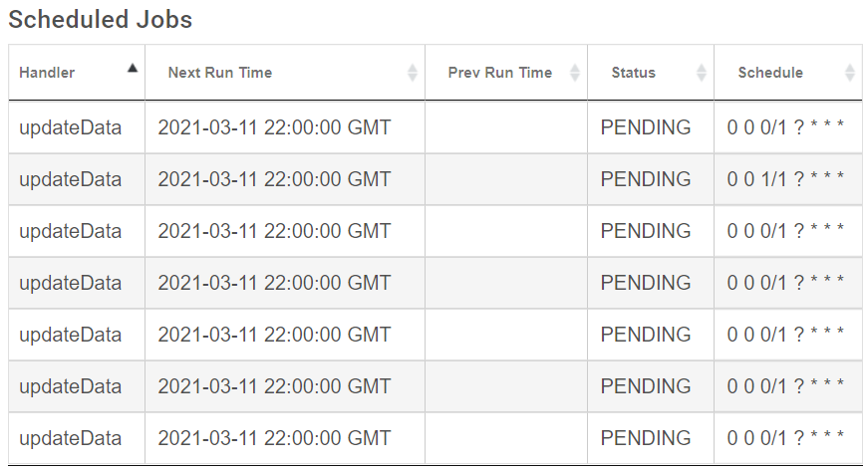Click the Prev Run Time header text
868x471 pixels.
(x=500, y=73)
